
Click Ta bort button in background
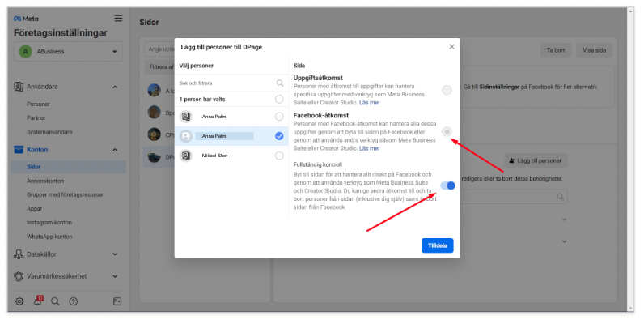point(556,50)
